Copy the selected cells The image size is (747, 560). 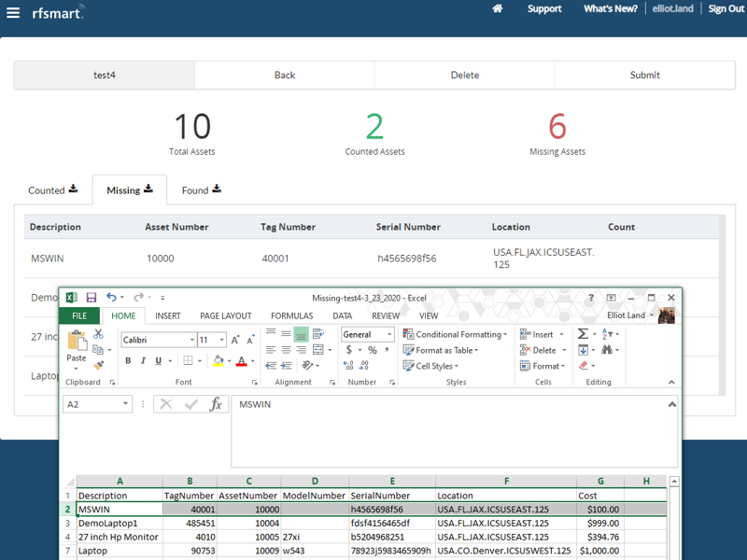point(98,349)
